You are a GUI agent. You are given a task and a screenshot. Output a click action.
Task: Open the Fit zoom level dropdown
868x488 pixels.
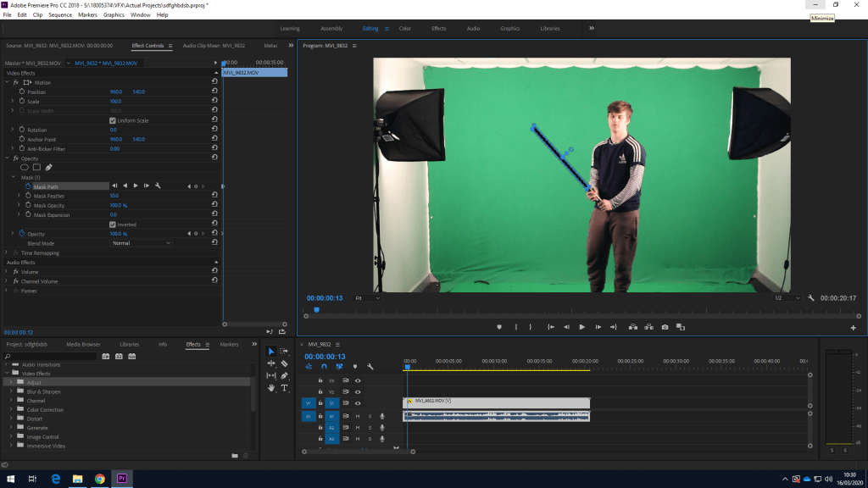(x=367, y=298)
